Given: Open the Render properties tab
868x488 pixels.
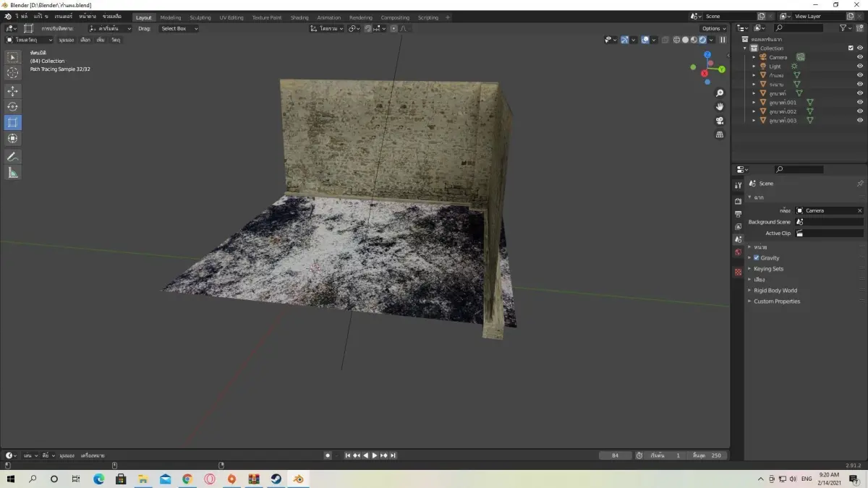Looking at the screenshot, I should pyautogui.click(x=738, y=200).
